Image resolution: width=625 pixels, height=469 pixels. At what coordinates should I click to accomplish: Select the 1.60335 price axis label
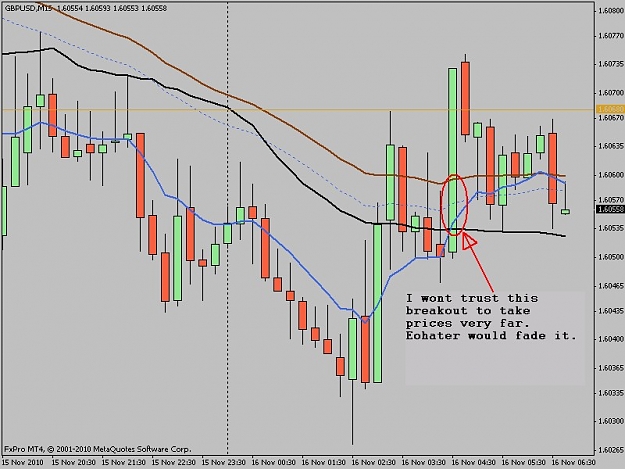tap(611, 392)
